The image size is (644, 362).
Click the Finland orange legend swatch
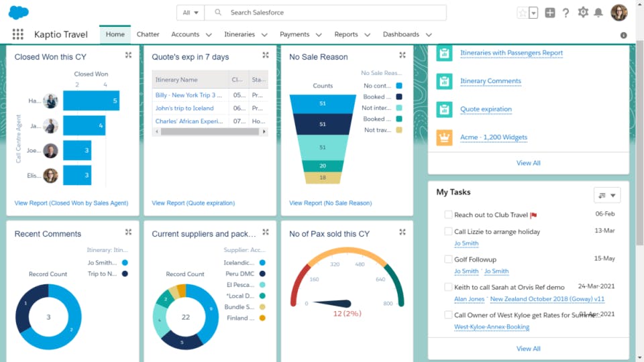[x=262, y=318]
